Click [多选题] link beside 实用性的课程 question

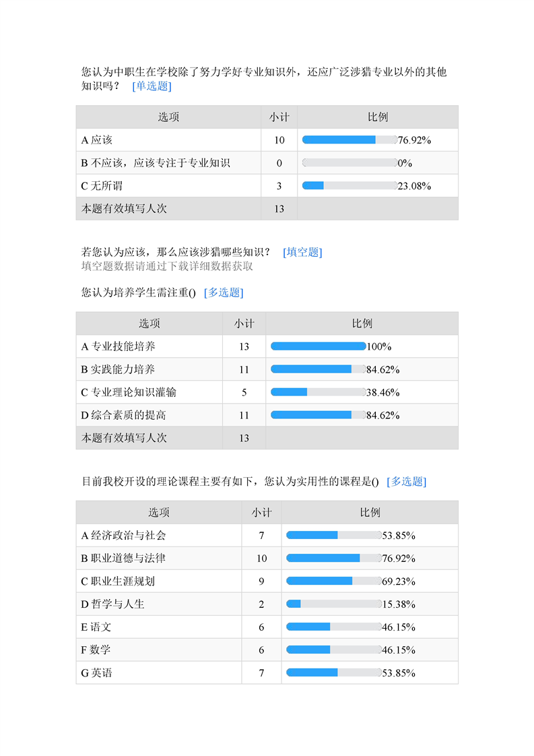pyautogui.click(x=407, y=481)
